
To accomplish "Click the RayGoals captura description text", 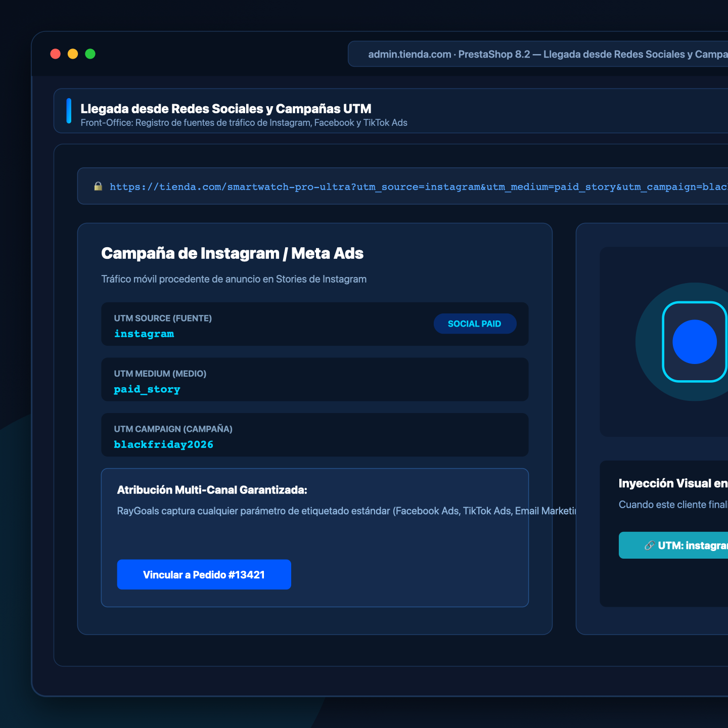I will 347,511.
